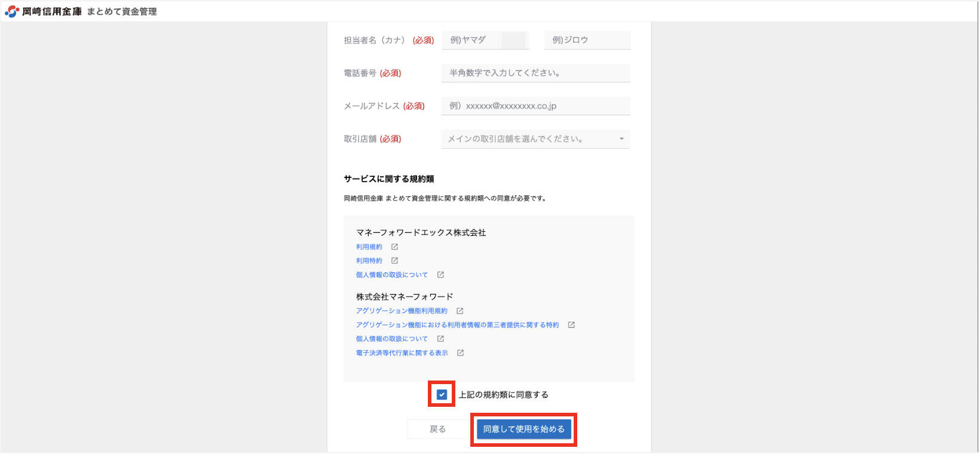This screenshot has height=454, width=980.
Task: Open external icon beside 第三者提供に関する特約
Action: [571, 325]
